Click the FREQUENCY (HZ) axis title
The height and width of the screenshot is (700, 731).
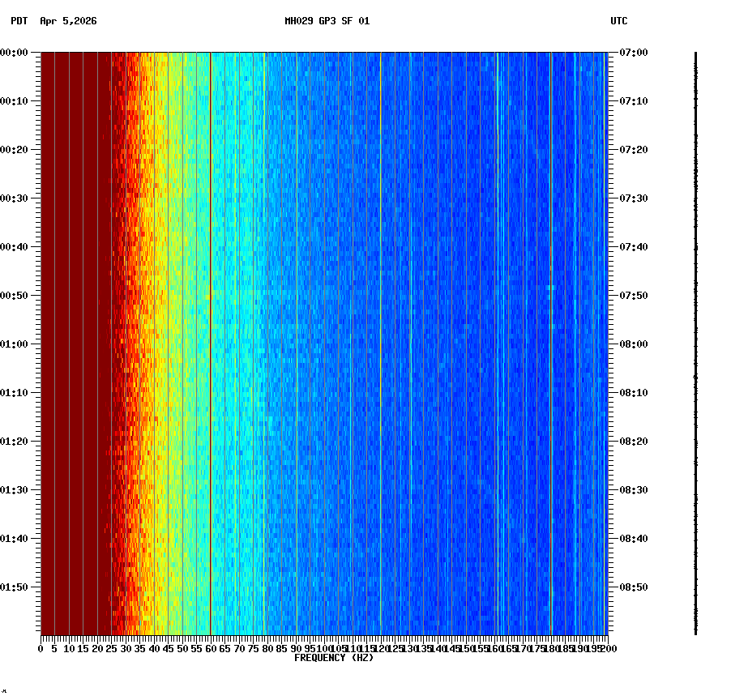pos(334,659)
